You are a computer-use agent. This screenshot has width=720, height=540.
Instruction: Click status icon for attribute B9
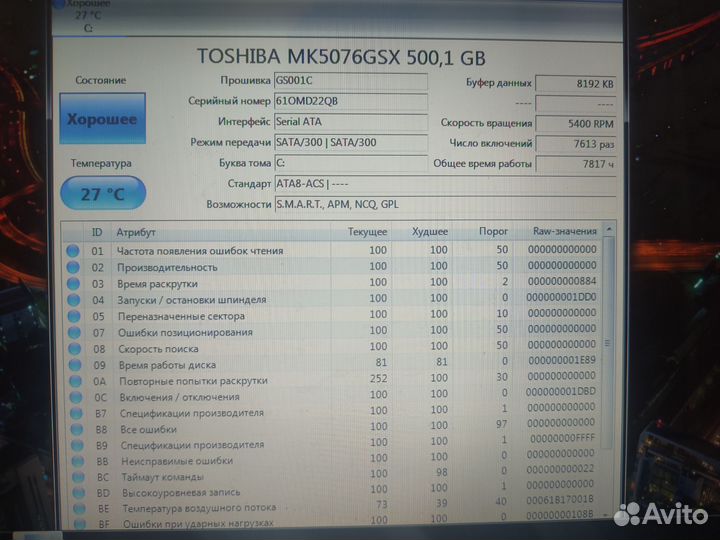[78, 445]
